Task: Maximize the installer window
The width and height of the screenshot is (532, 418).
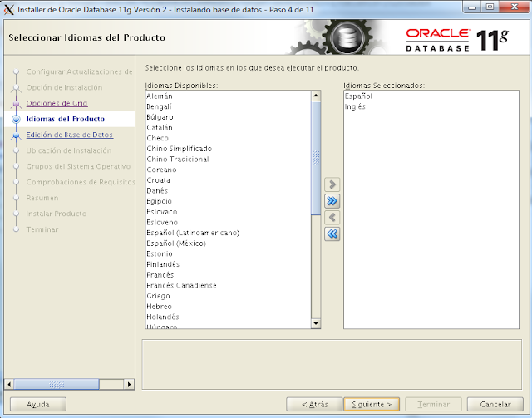Action: point(490,7)
